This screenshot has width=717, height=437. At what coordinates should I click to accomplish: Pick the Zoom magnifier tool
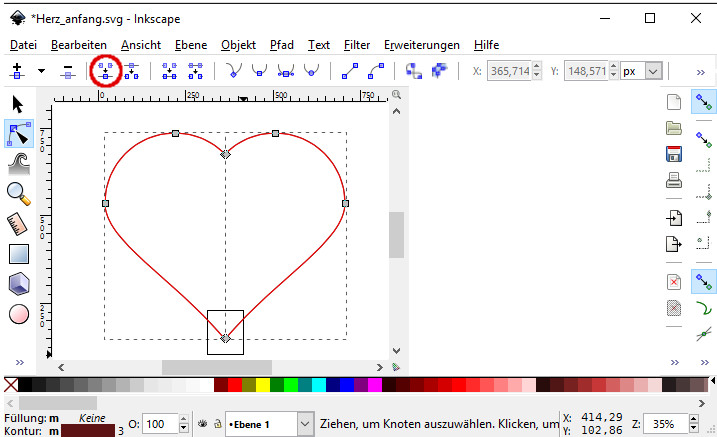point(18,193)
